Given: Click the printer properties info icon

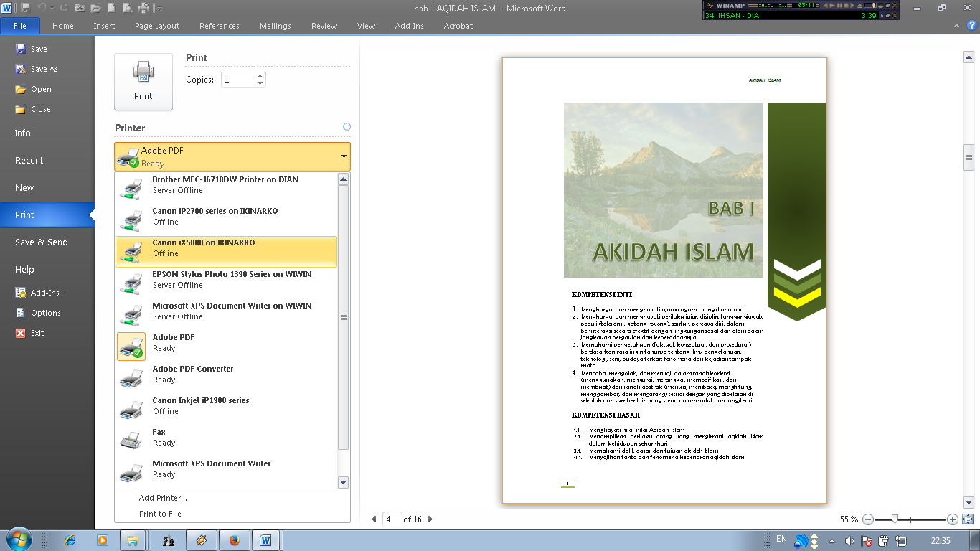Looking at the screenshot, I should (x=347, y=127).
